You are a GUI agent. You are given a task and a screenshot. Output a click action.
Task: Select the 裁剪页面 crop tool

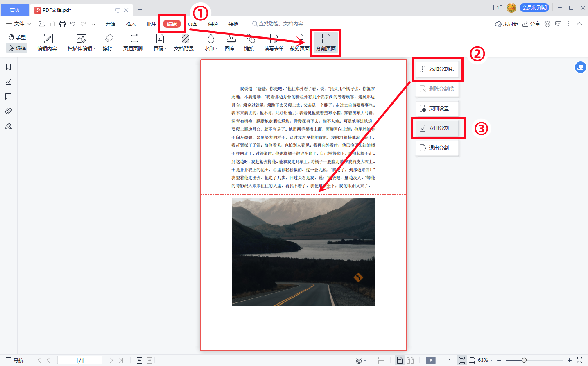[x=300, y=43]
